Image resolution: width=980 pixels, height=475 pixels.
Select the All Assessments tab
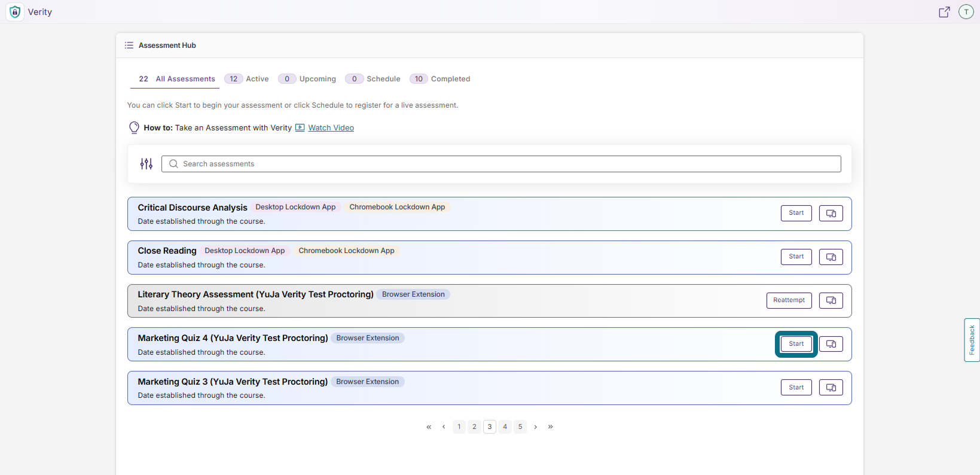(175, 79)
